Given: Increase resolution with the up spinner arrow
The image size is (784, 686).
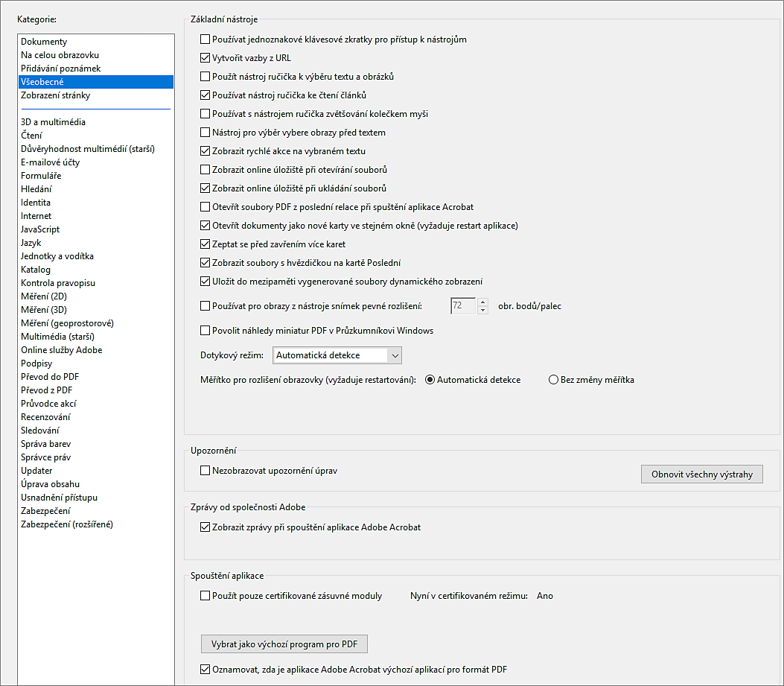Looking at the screenshot, I should 482,302.
